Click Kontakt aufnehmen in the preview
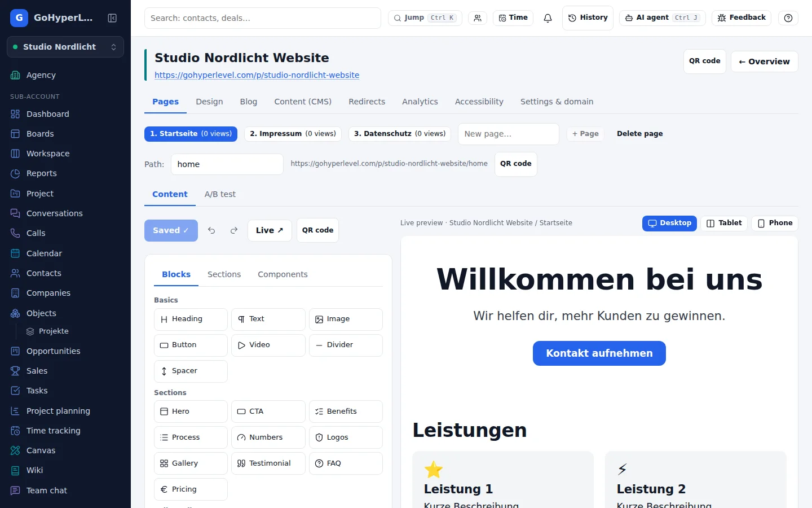Viewport: 812px width, 508px height. point(599,353)
